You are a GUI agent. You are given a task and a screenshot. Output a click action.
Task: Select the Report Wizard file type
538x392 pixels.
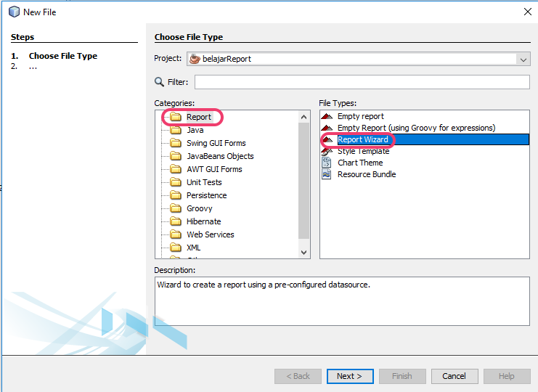362,139
